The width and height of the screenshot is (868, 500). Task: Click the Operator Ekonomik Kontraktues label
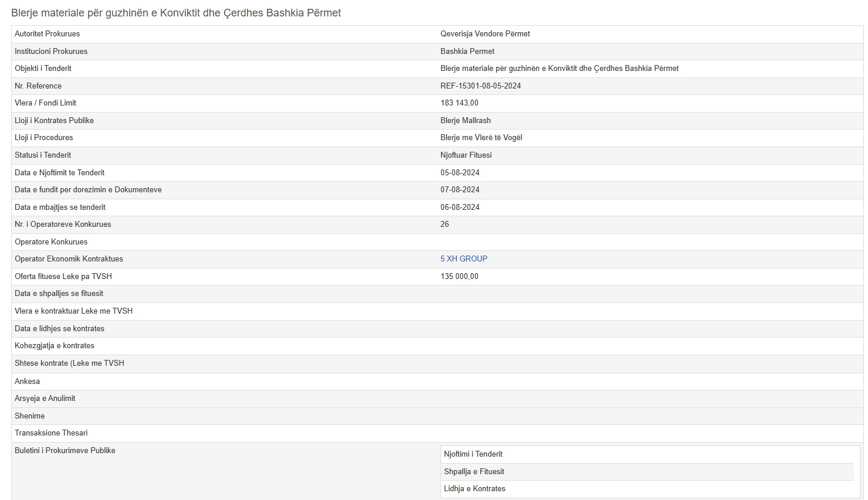pos(69,258)
